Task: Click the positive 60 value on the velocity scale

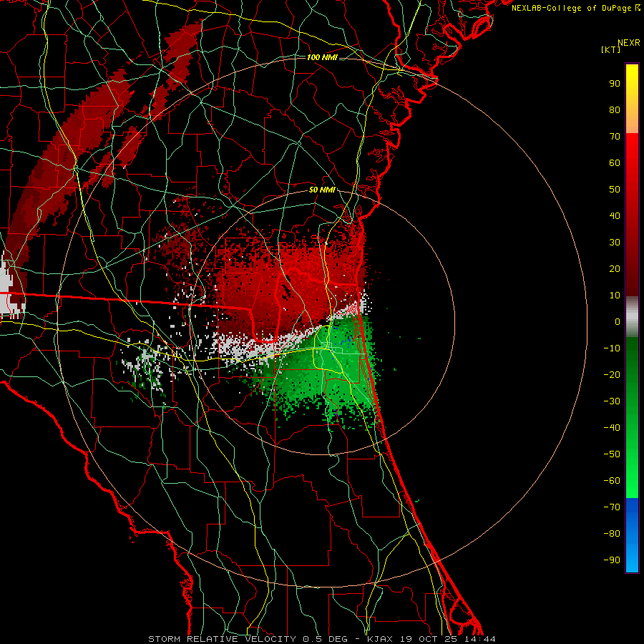Action: [615, 163]
